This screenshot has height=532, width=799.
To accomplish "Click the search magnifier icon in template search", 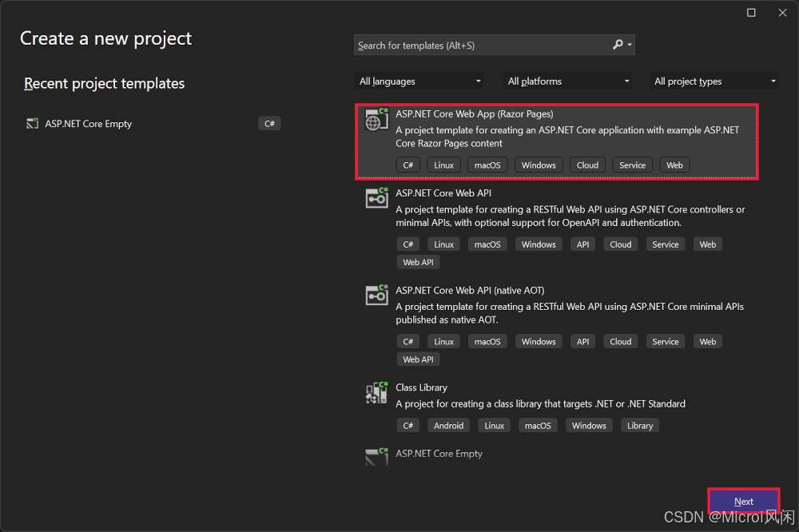I will 618,45.
